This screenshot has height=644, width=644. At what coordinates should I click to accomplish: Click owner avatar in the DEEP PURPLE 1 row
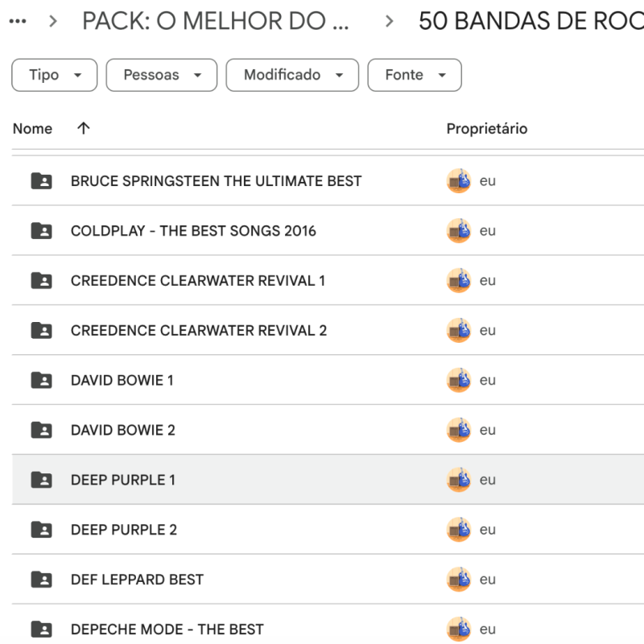pyautogui.click(x=459, y=480)
